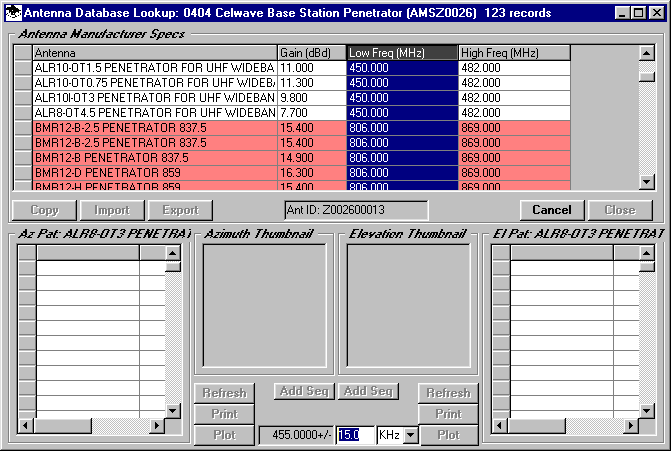This screenshot has height=451, width=671.
Task: Click the El Pat table's scroll down arrow
Action: coord(646,411)
